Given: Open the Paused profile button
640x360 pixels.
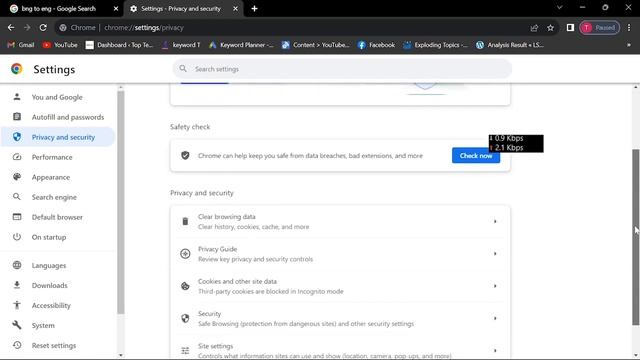Looking at the screenshot, I should click(600, 28).
